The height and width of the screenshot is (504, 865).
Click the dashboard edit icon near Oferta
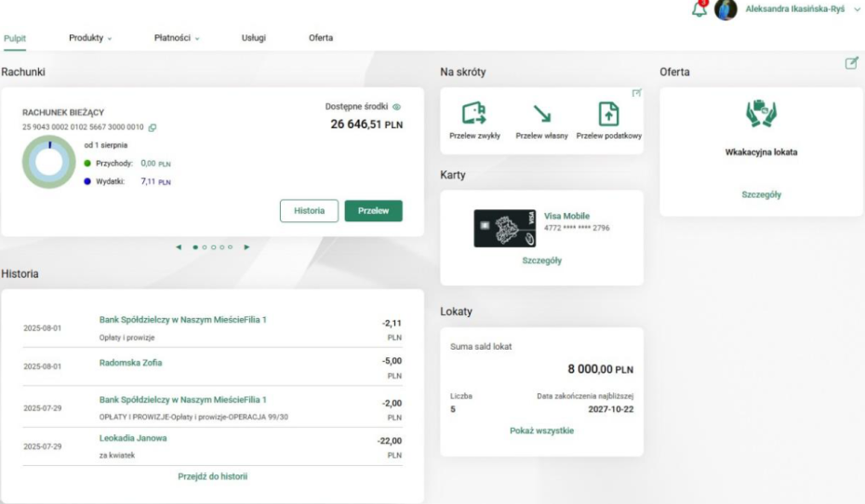point(851,63)
